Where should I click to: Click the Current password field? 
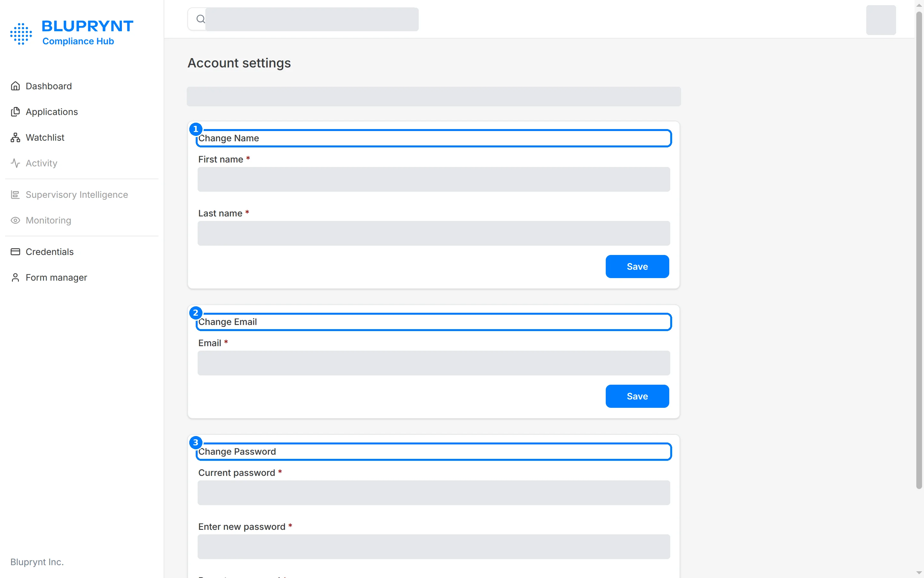(x=434, y=493)
